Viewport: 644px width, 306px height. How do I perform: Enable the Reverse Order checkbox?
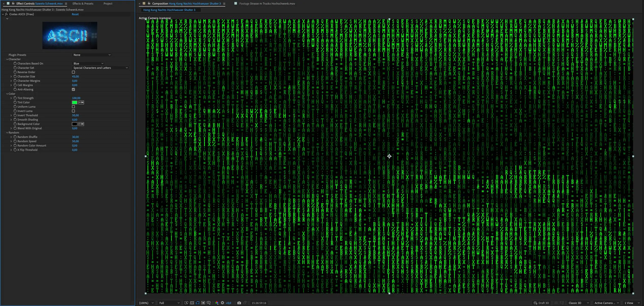point(73,72)
